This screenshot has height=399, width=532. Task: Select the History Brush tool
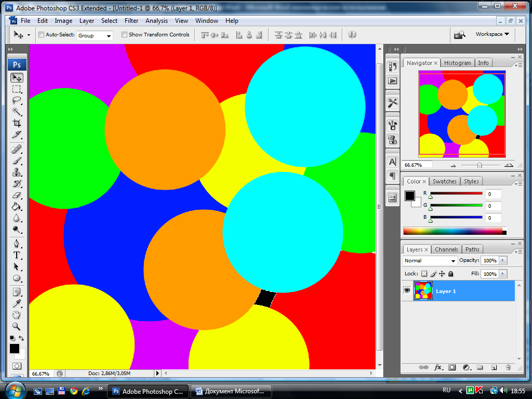[x=17, y=184]
